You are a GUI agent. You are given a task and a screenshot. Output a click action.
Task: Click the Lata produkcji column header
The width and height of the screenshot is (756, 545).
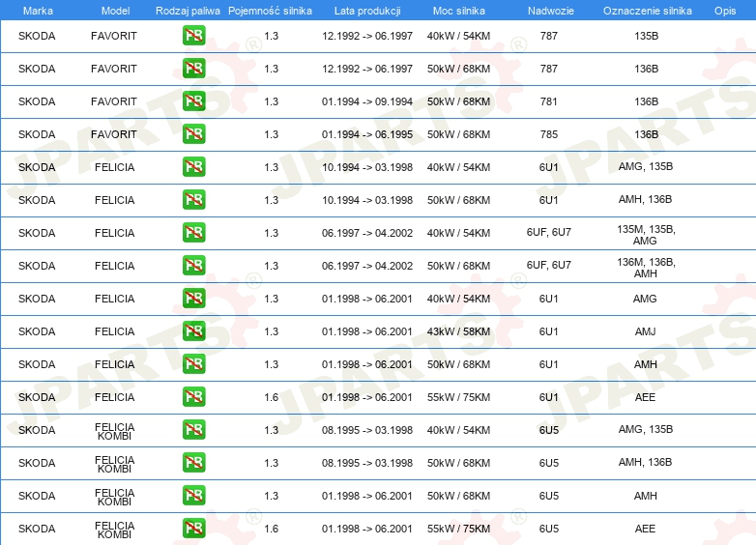[x=367, y=11]
